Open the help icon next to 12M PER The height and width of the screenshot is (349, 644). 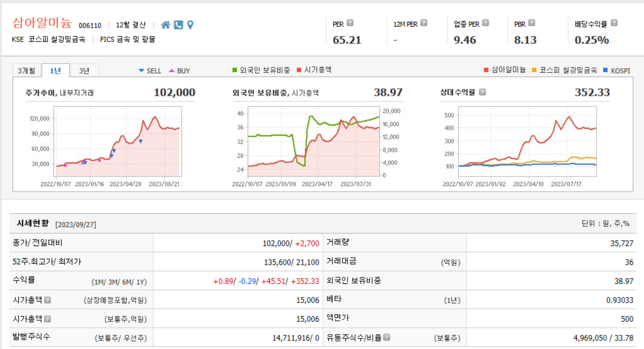coord(424,23)
